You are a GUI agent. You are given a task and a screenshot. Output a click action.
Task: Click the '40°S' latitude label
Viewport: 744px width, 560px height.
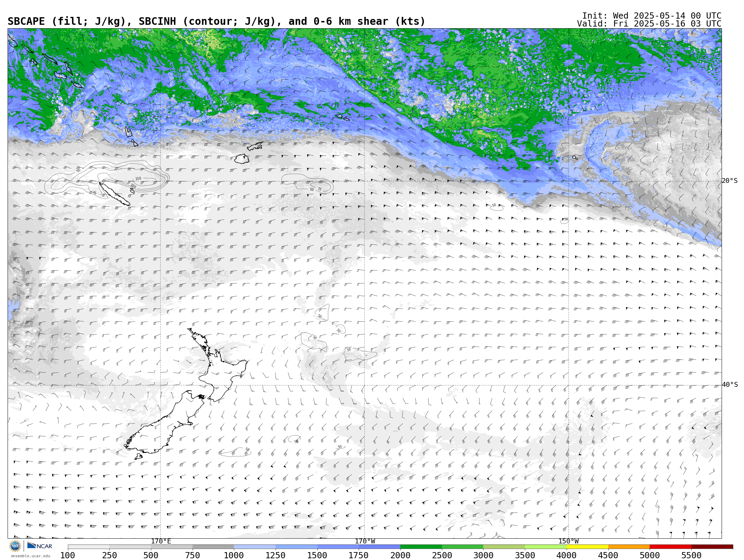point(730,385)
